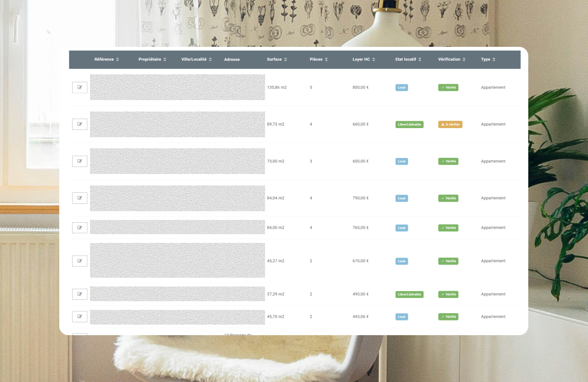Click Vérifié badge in 600,00 € row

[448, 161]
